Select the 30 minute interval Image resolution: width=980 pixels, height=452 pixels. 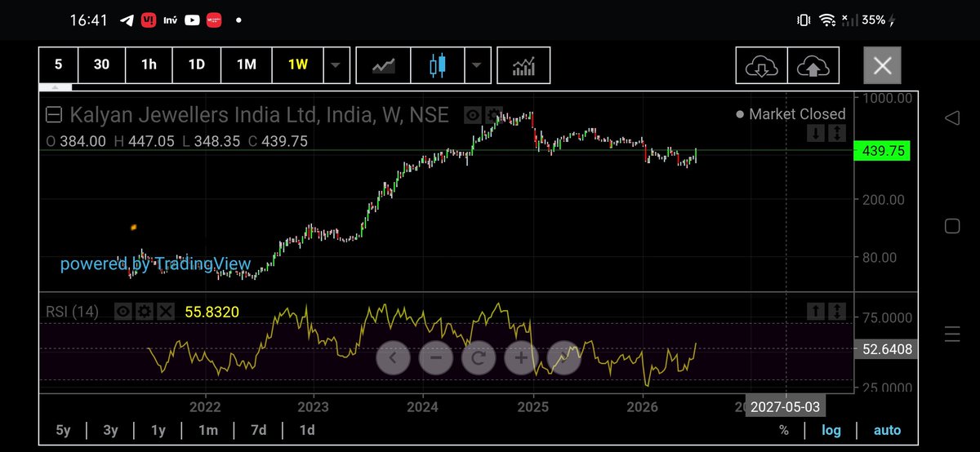[x=101, y=65]
